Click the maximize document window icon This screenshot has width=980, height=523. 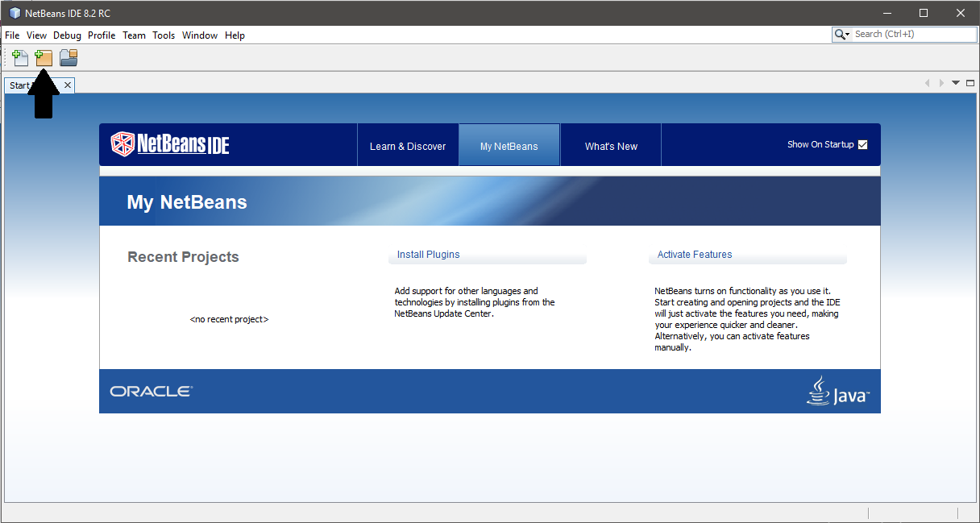(970, 82)
